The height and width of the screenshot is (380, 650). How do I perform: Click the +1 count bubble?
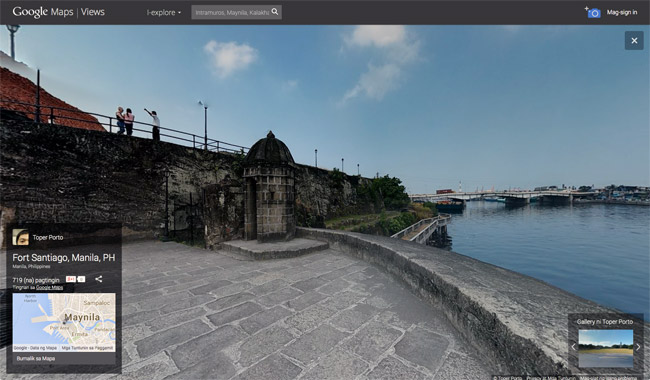pos(81,279)
